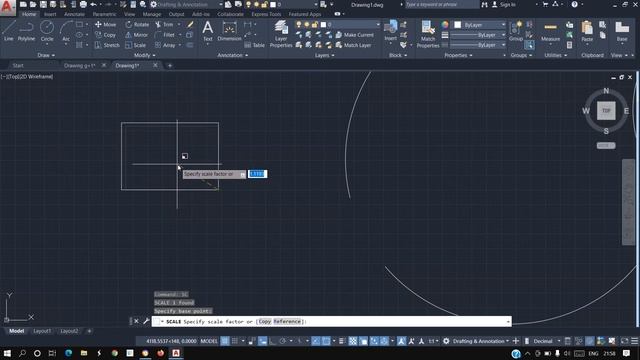Click the Copy option in command line
This screenshot has height=360, width=640.
(x=264, y=322)
